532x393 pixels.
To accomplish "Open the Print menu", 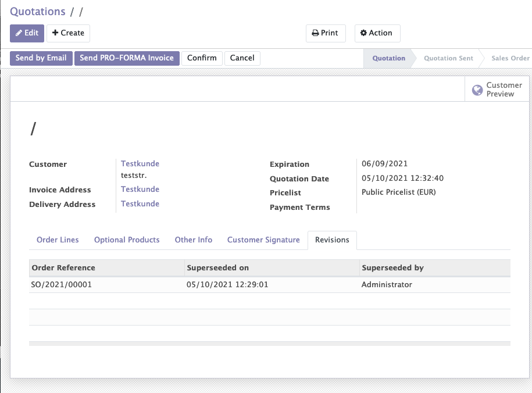I will (x=326, y=33).
